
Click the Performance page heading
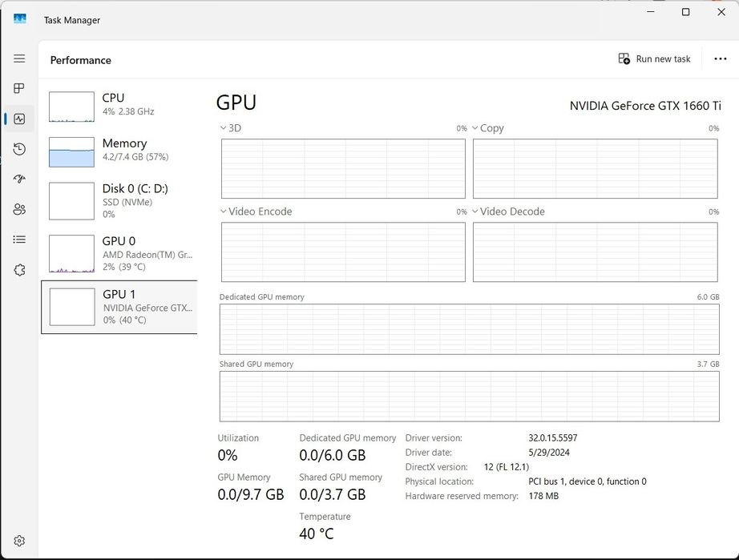(x=81, y=60)
